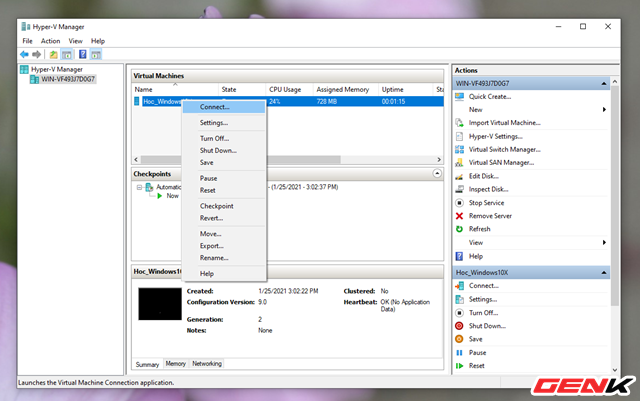640x401 pixels.
Task: Click the Edit Disk icon
Action: (460, 176)
